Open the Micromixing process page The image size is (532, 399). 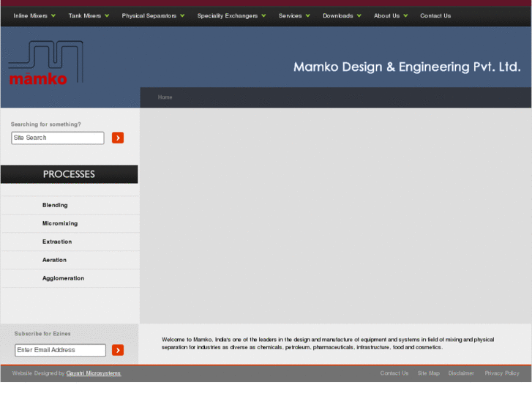coord(60,224)
